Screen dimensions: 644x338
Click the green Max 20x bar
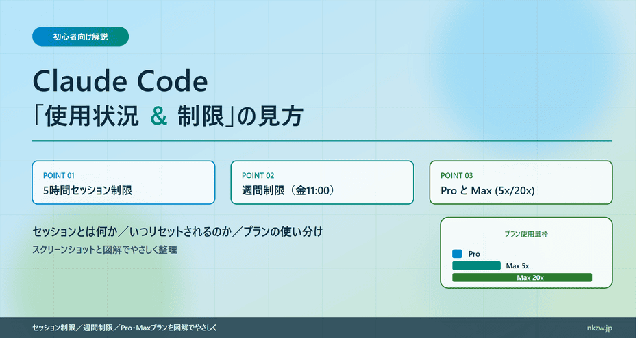click(x=522, y=278)
